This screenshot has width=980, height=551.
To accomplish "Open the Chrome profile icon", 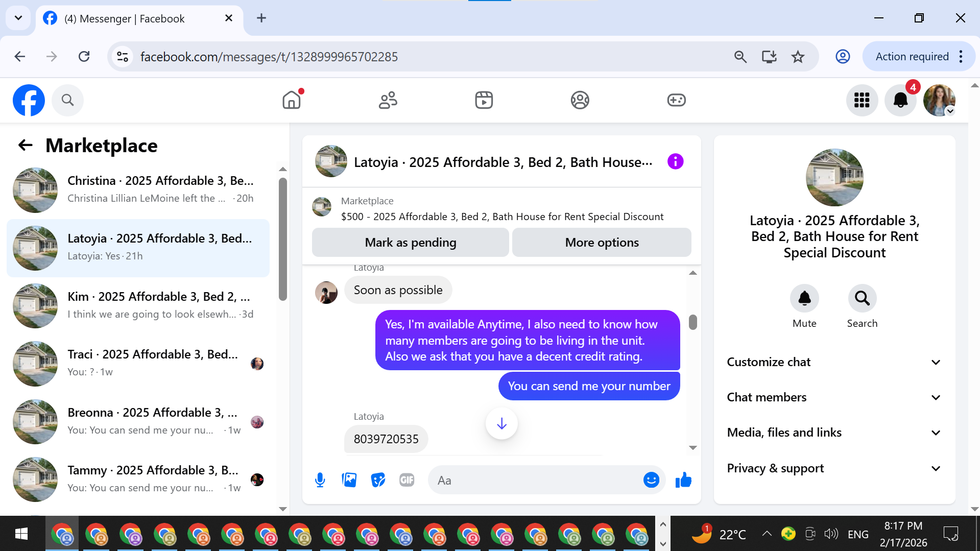I will 843,57.
